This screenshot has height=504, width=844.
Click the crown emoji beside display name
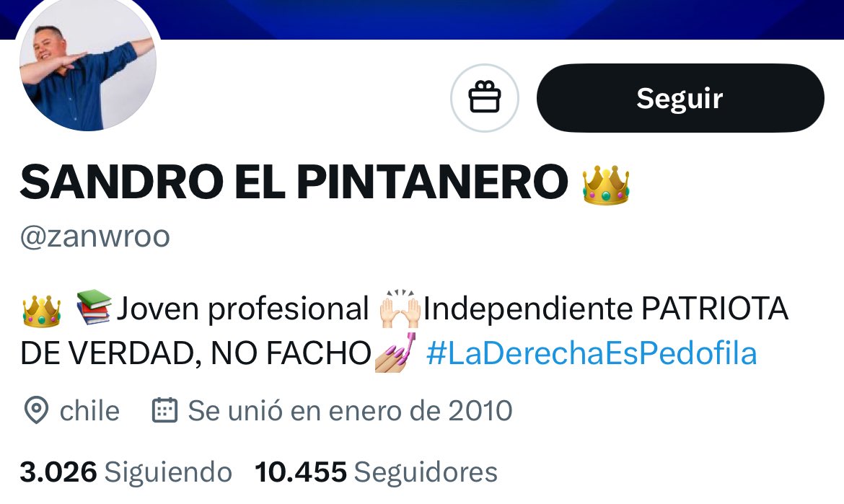[x=605, y=185]
